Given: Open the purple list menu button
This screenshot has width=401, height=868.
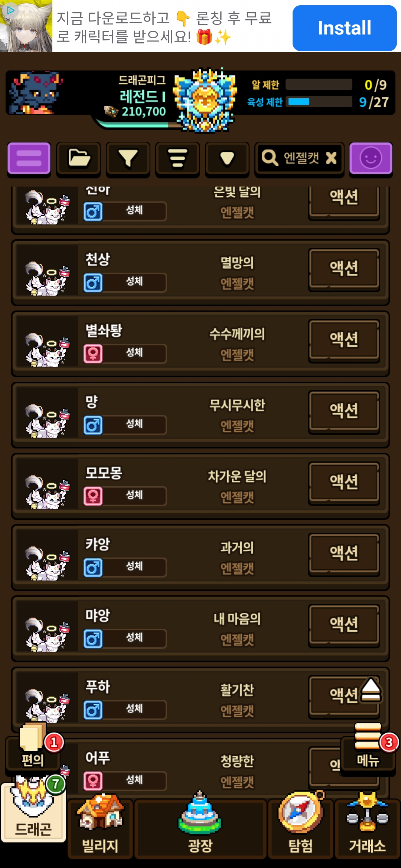Looking at the screenshot, I should pos(29,158).
